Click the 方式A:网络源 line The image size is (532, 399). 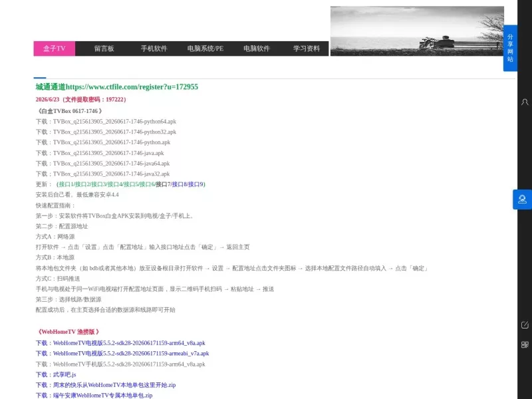tap(55, 237)
